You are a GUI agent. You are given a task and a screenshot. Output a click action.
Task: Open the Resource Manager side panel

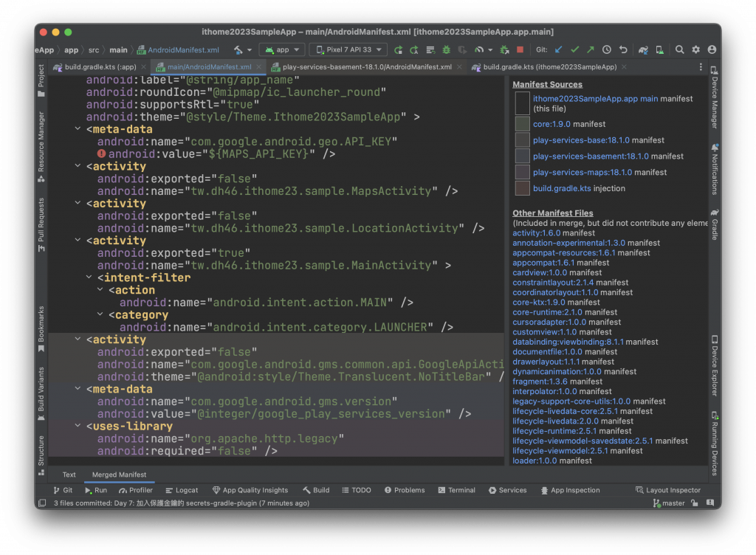41,147
